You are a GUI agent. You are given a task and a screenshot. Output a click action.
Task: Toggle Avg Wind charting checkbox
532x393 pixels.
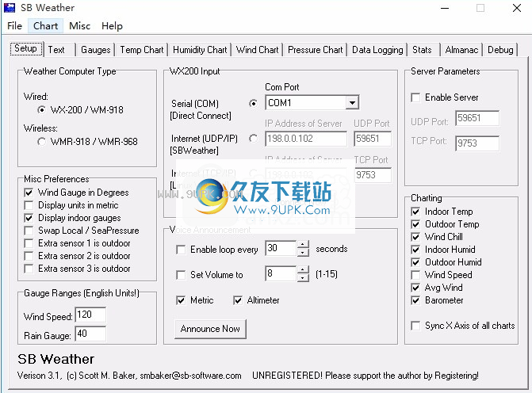tap(415, 288)
